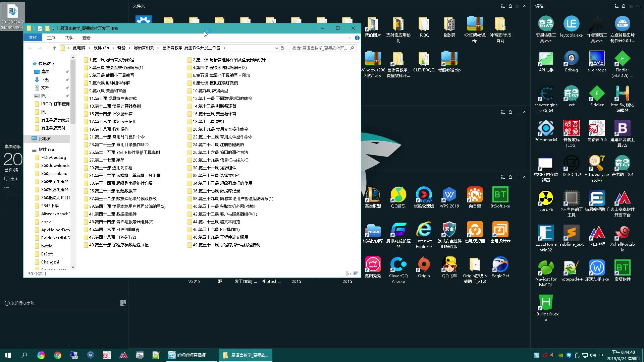Click the folder search input field
This screenshot has height=362, width=644.
[x=320, y=48]
